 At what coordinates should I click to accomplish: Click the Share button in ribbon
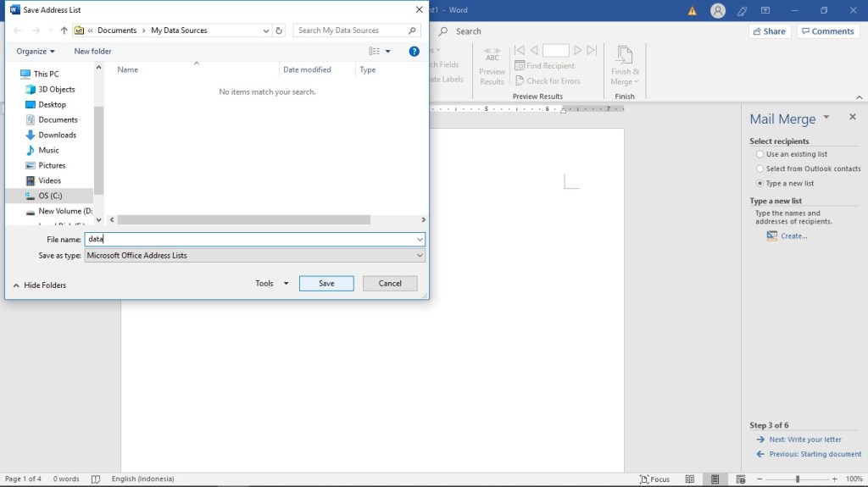pos(768,31)
